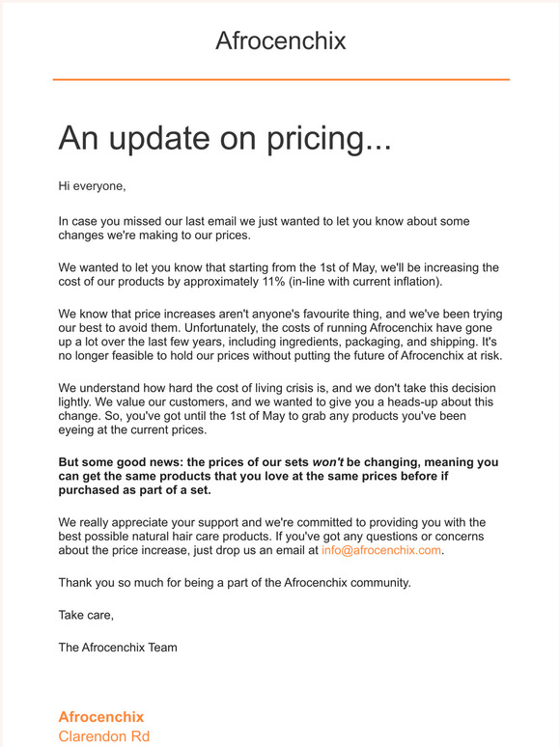Click the paragraph beginning 'We really appreciate your support'
This screenshot has width=560, height=747.
(x=272, y=537)
